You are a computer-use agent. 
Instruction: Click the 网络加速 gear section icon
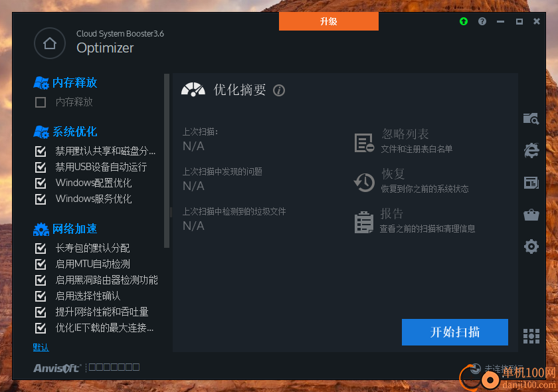(41, 229)
